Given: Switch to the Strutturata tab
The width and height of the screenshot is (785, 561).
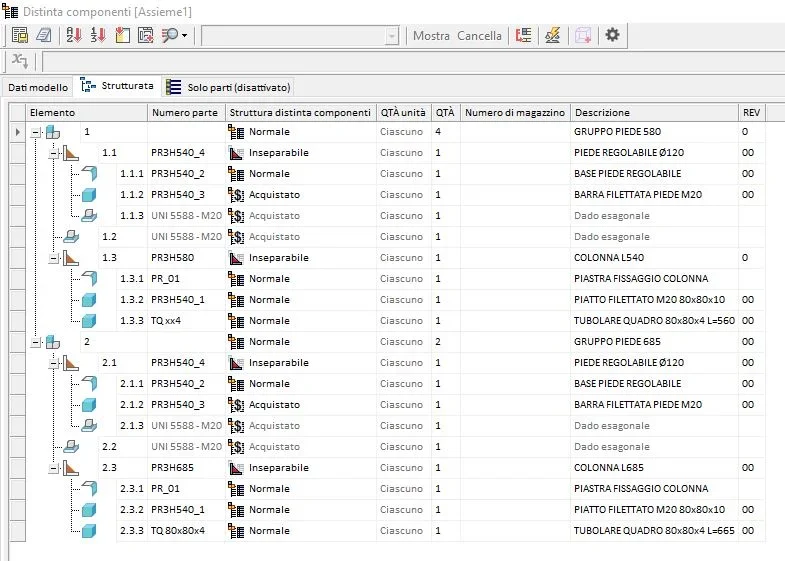Looking at the screenshot, I should (x=118, y=86).
